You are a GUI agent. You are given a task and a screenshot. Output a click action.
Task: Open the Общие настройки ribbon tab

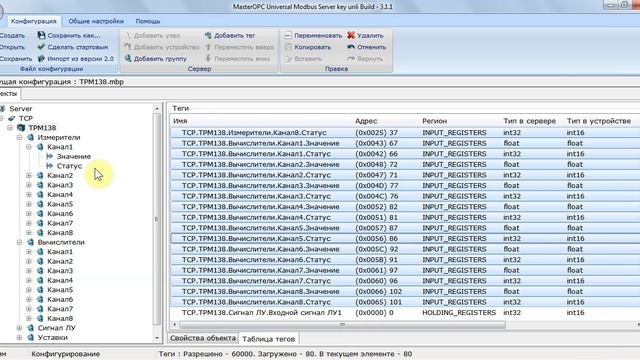[96, 21]
